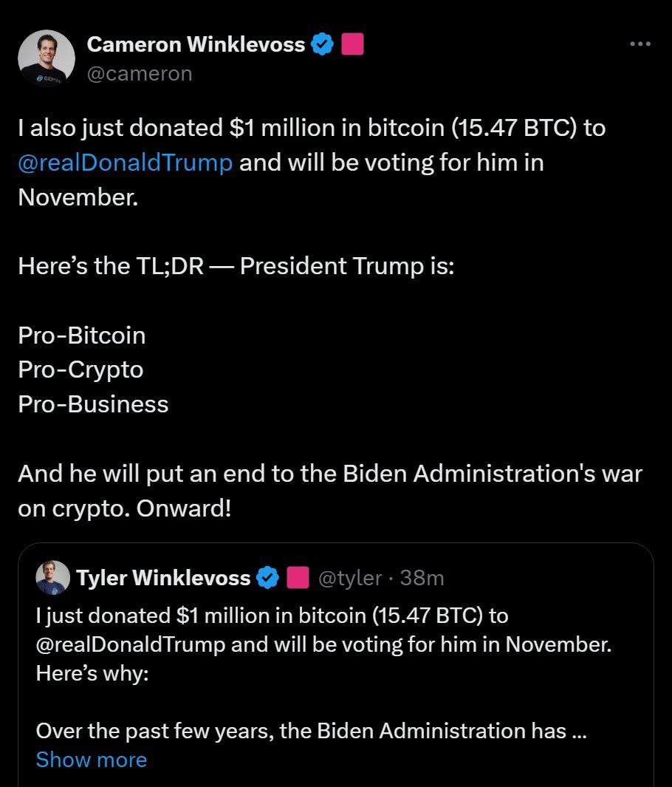Click the pink square badge beside Tyler's name

297,578
